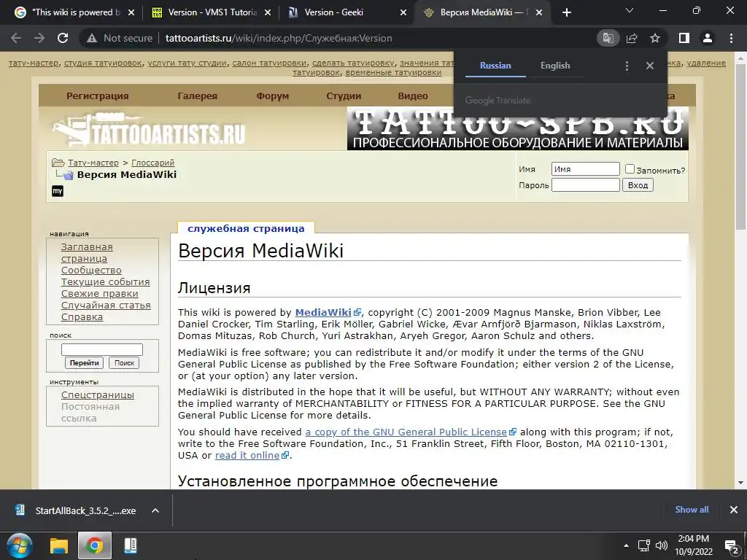747x560 pixels.
Task: Open Студии in site menu
Action: click(344, 96)
